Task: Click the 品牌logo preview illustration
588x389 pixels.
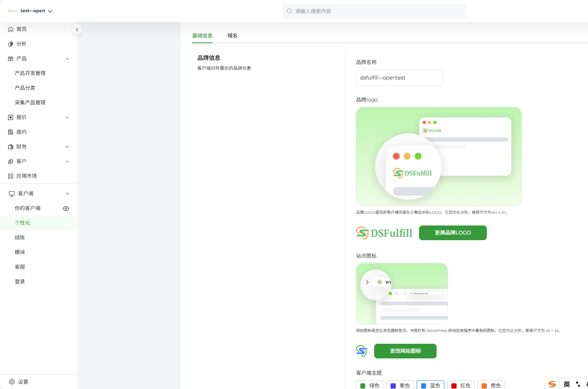Action: 439,157
